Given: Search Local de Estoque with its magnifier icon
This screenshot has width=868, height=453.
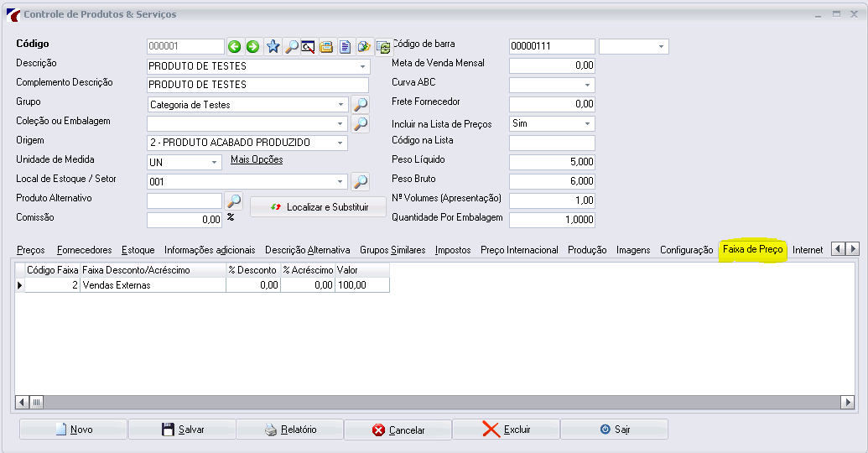Looking at the screenshot, I should click(361, 181).
